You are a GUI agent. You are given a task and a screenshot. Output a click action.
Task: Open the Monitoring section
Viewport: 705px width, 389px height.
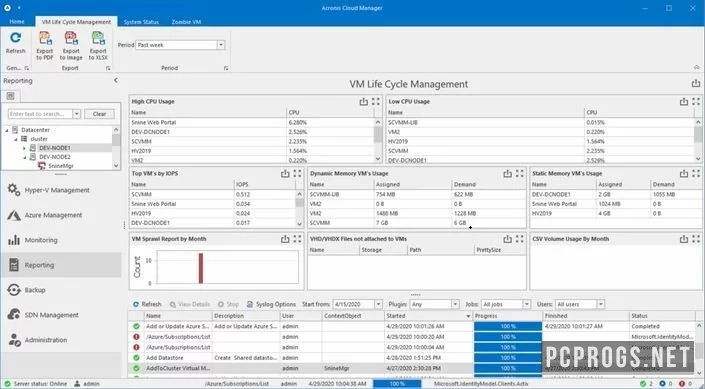61,240
